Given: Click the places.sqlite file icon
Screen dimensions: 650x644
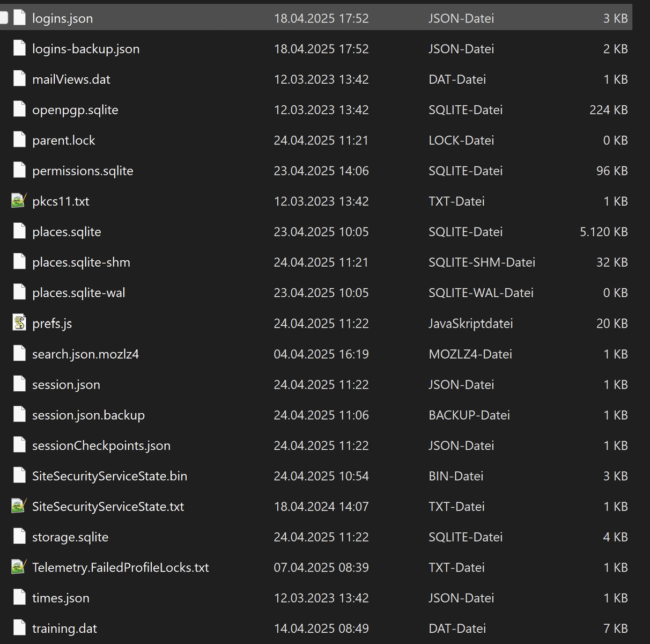Looking at the screenshot, I should click(19, 232).
